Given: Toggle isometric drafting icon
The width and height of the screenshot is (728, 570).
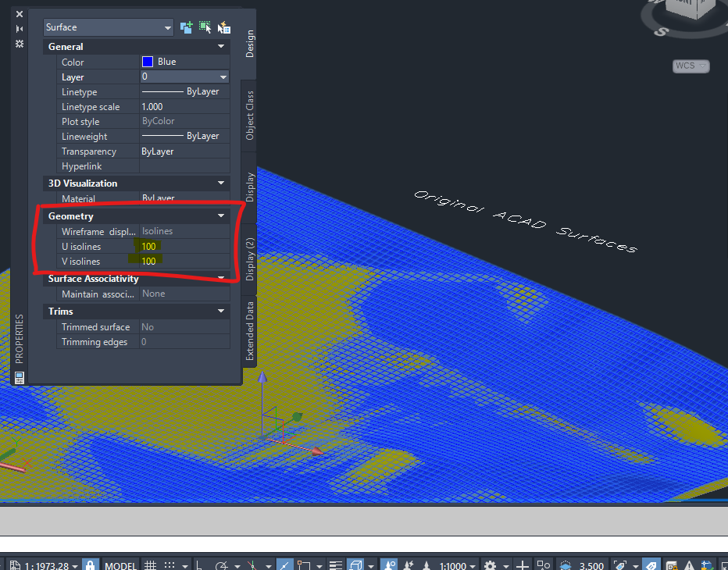Looking at the screenshot, I should [252, 565].
